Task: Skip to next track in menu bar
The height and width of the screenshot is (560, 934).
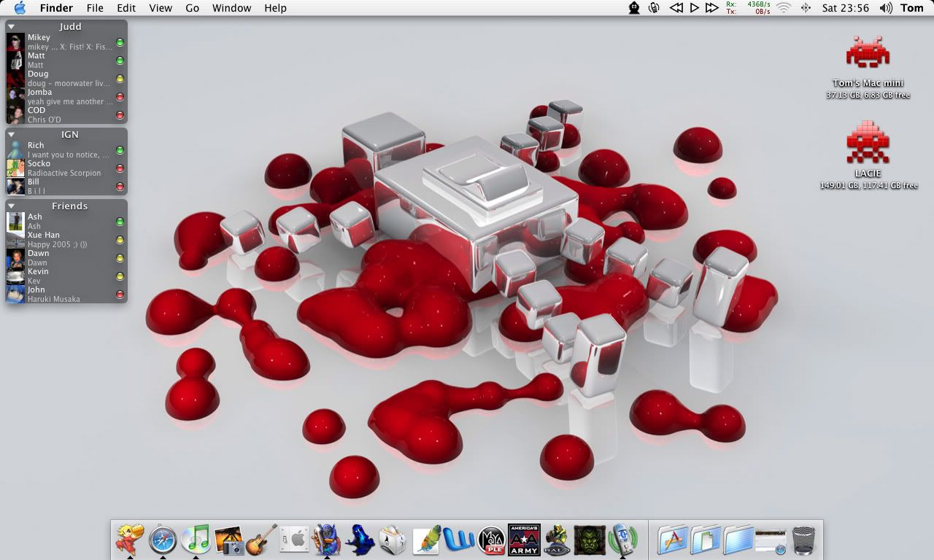Action: point(711,8)
